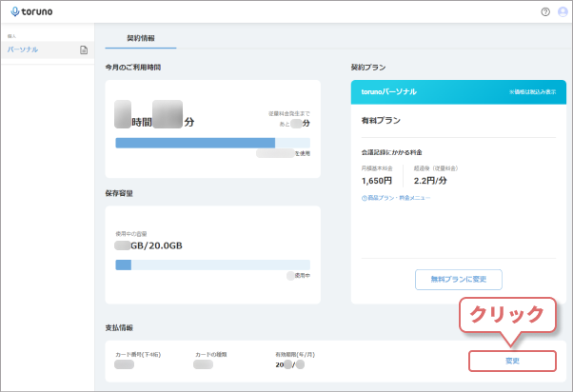Click the 今月のご利用時間 heading
This screenshot has height=392, width=573.
tap(133, 68)
